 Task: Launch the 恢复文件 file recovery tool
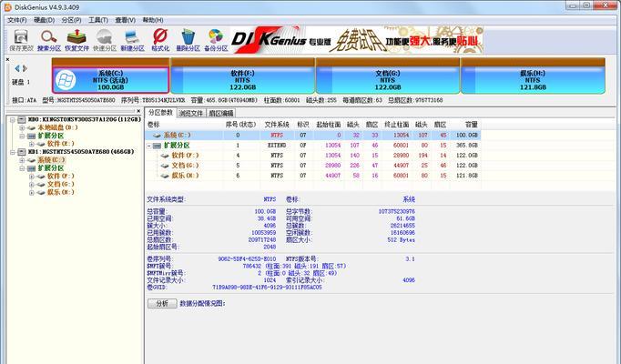(76, 40)
